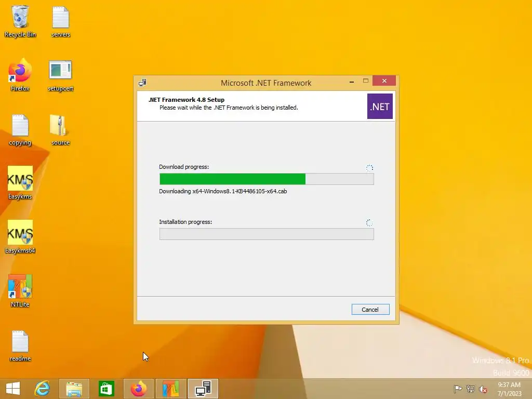Open File Explorer from the taskbar

[x=74, y=389]
